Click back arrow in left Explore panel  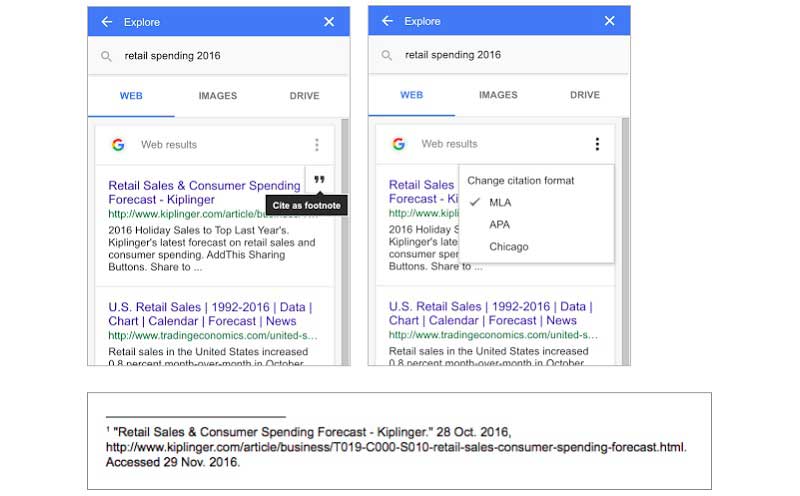(x=106, y=22)
